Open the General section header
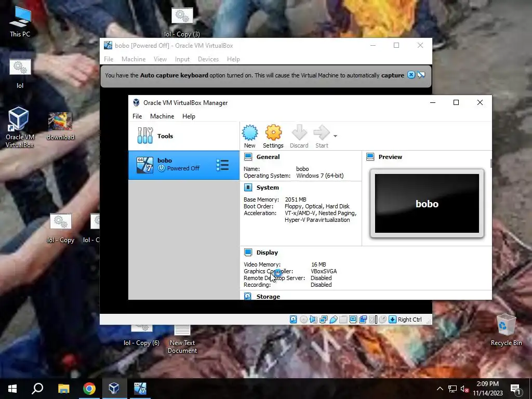 268,157
